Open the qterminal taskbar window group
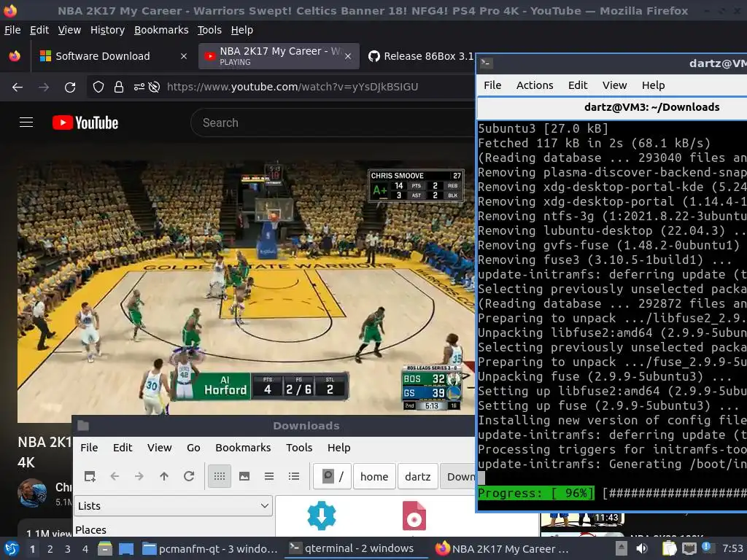 point(352,548)
